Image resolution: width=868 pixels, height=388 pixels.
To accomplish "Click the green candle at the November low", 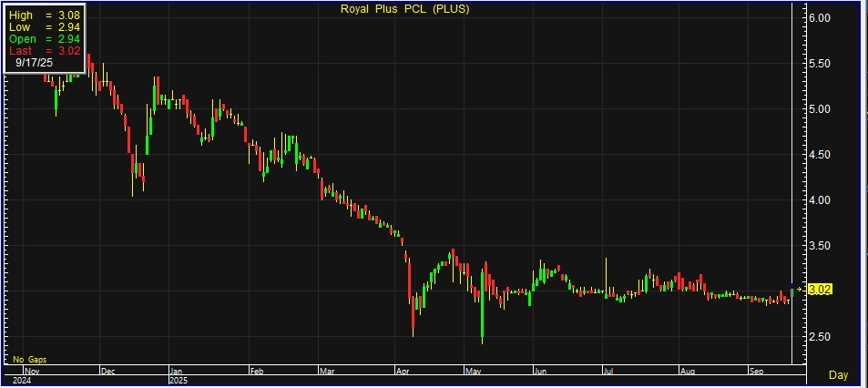I will 56,101.
